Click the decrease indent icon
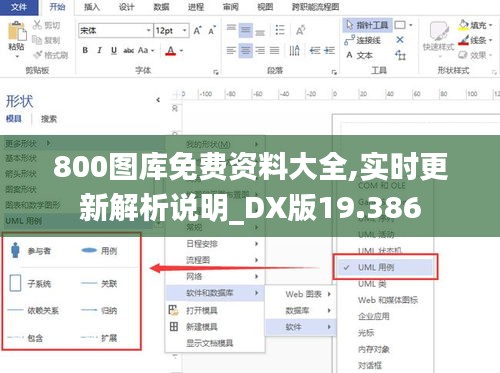The width and height of the screenshot is (500, 373). tap(315, 50)
